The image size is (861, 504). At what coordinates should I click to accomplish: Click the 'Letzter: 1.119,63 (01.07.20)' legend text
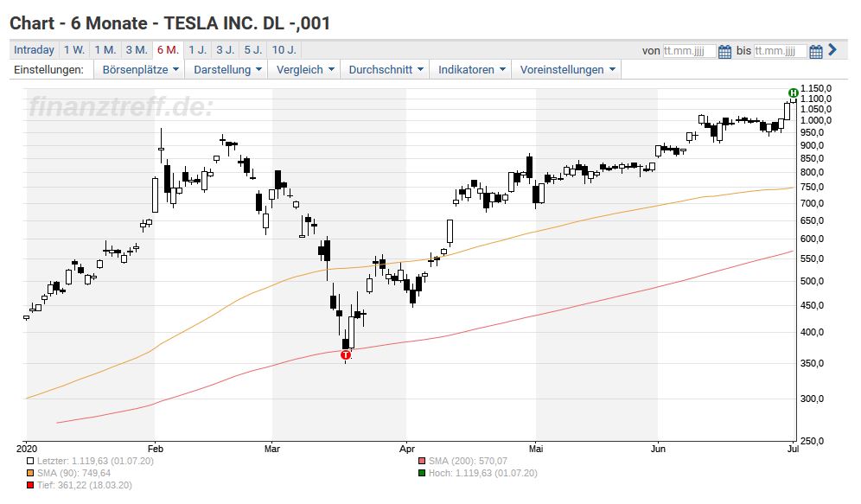[95, 461]
